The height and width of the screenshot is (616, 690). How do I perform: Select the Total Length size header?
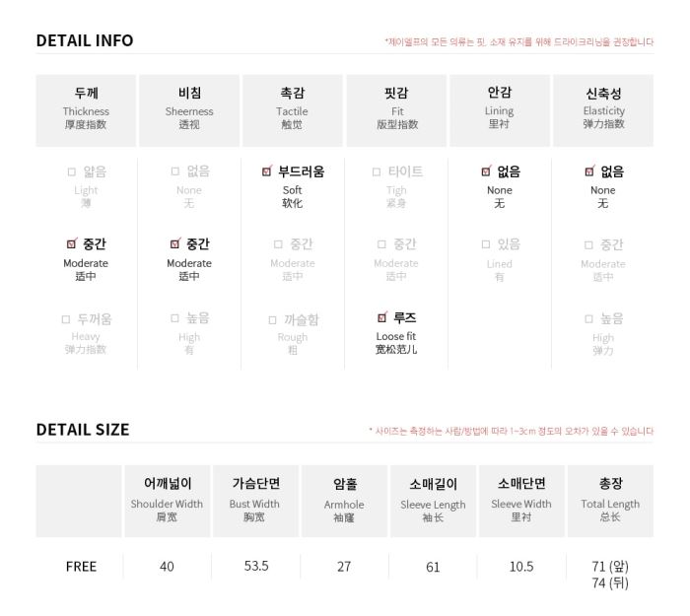610,501
